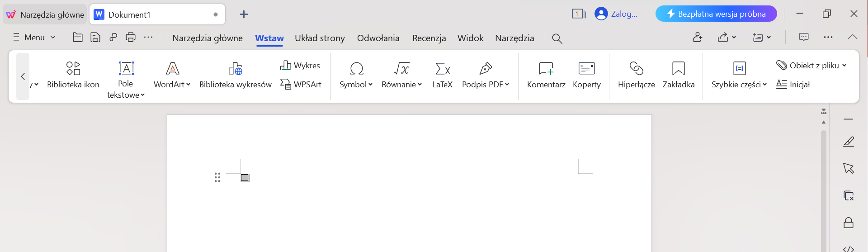Screen dimensions: 868x252
Task: Expand the Symbol dropdown arrow
Action: tap(370, 85)
